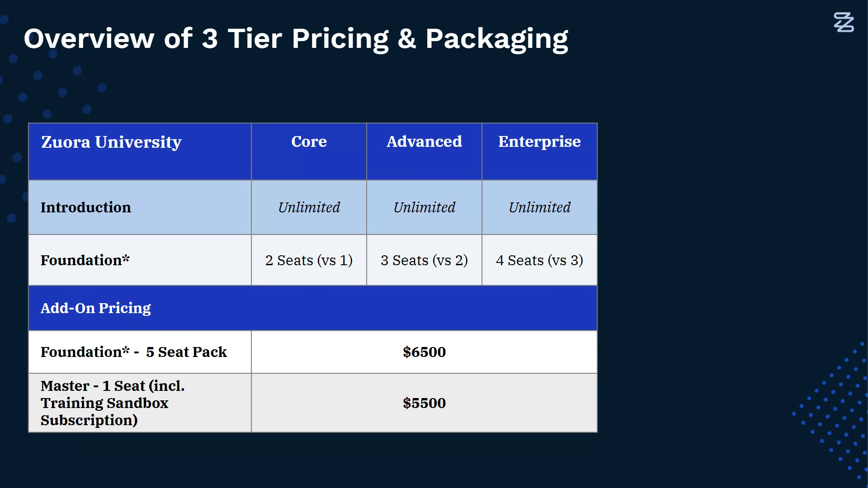Click Unlimited in the Advanced column

click(x=424, y=207)
